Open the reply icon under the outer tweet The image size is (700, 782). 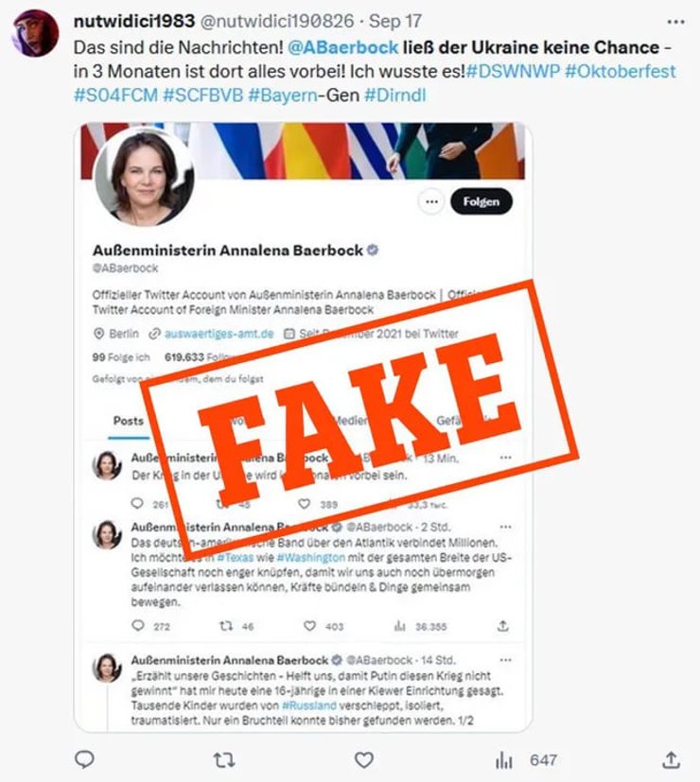tap(84, 759)
